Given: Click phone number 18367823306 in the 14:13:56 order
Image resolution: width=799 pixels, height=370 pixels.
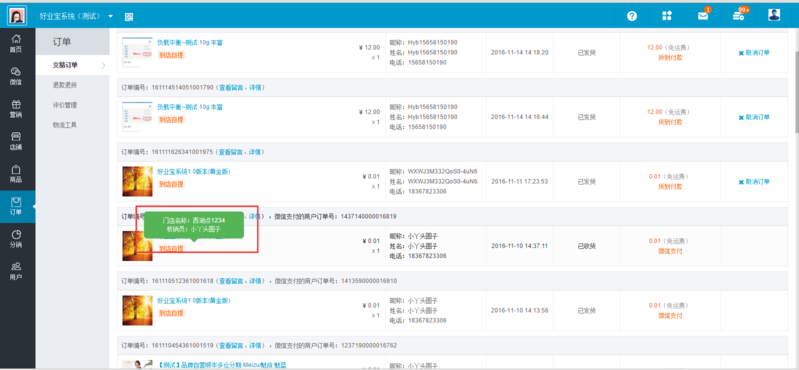Looking at the screenshot, I should click(427, 320).
